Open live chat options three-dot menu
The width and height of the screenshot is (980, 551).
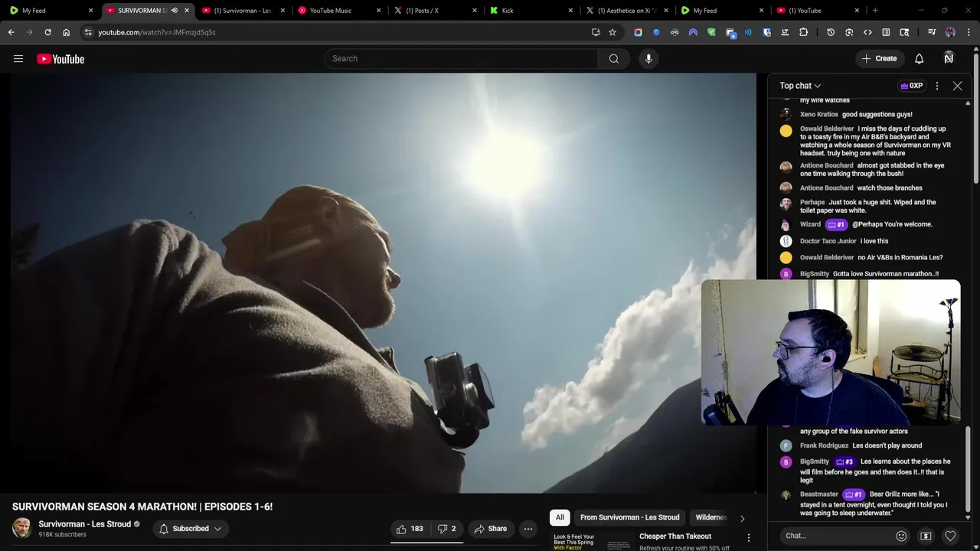(x=937, y=86)
